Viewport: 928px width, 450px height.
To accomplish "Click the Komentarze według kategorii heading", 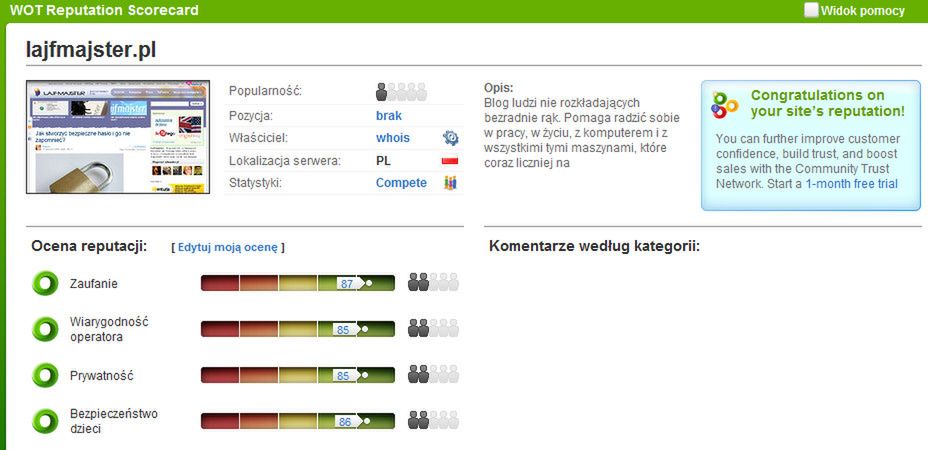I will [594, 246].
